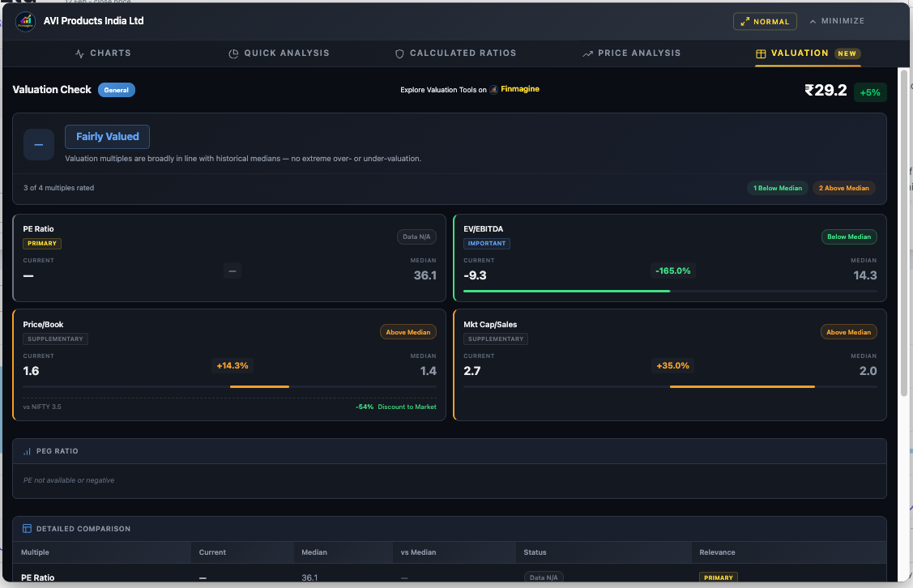
Task: Click the AVI Products company logo icon
Action: (26, 21)
